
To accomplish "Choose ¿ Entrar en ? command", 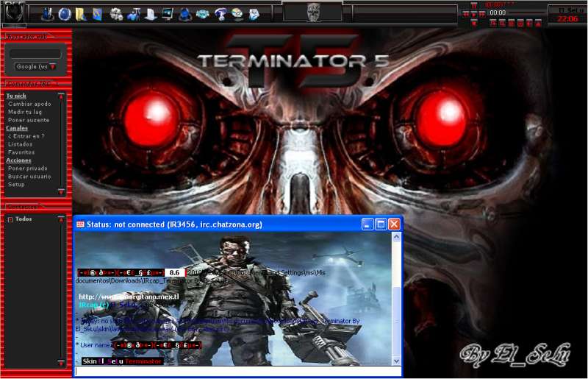I will tap(26, 136).
